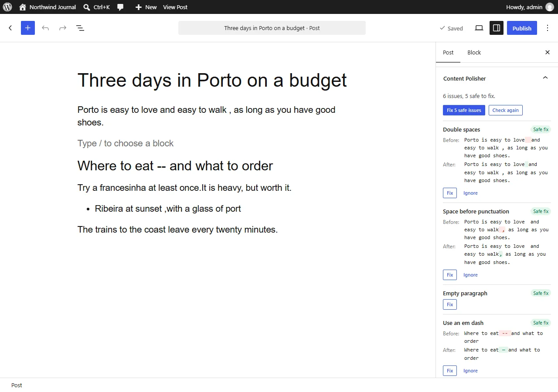The image size is (558, 392).
Task: Click the 'Where to eat' heading
Action: [175, 166]
